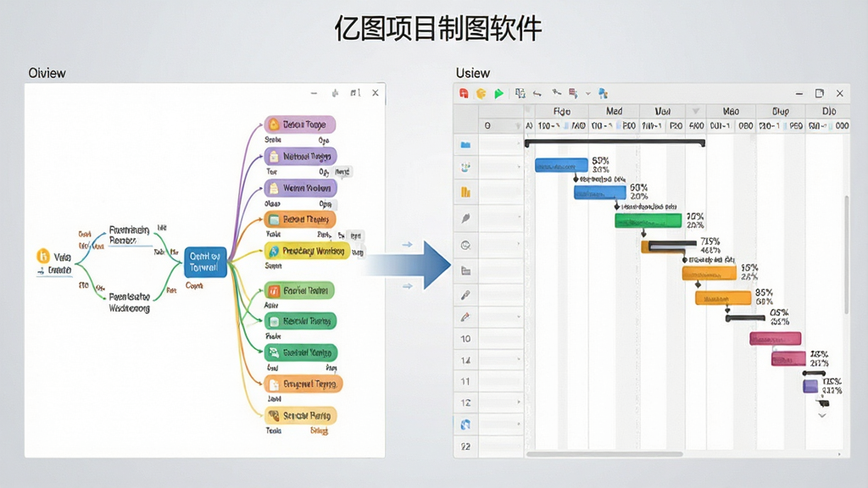Click the yellow Presidency mind map node
This screenshot has width=868, height=488.
[x=307, y=251]
